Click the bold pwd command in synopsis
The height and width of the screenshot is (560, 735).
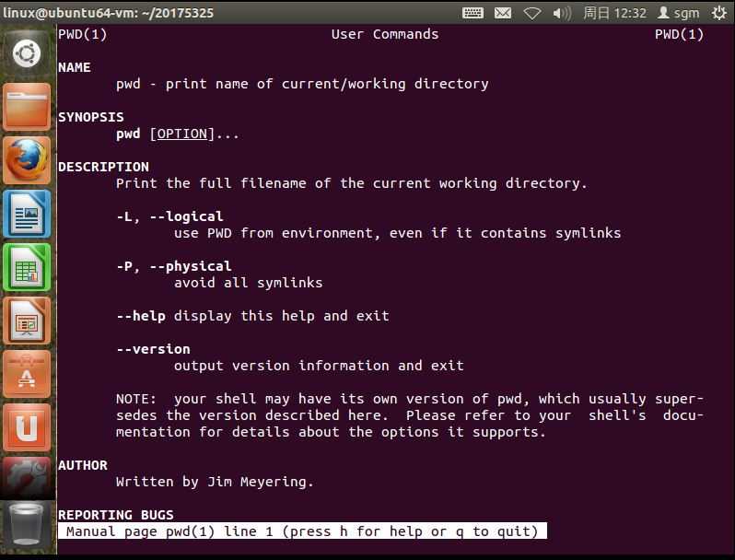[x=128, y=134]
